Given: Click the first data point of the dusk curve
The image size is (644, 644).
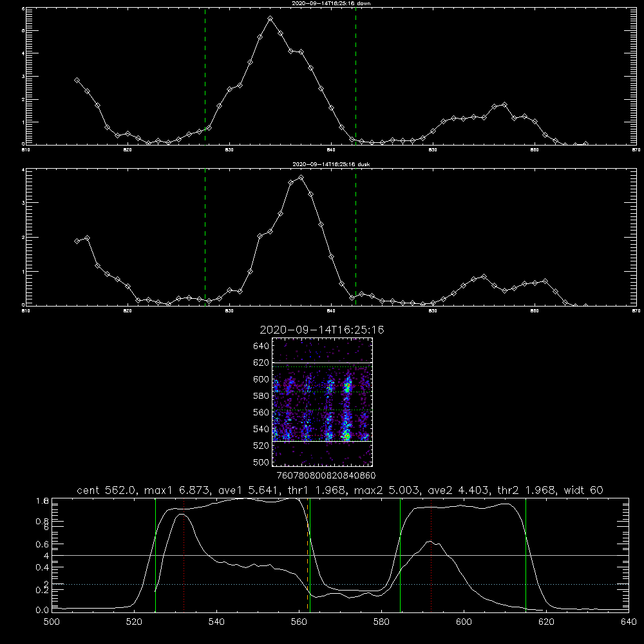Looking at the screenshot, I should (77, 241).
